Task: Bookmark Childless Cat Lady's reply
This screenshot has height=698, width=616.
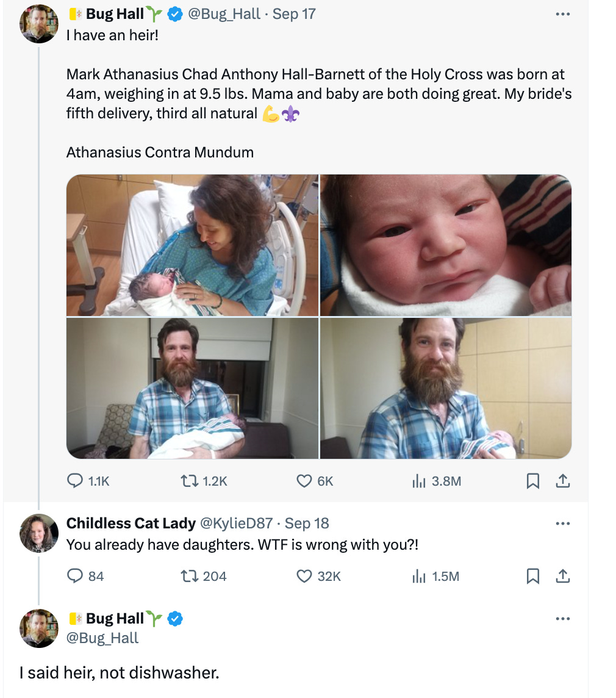Action: (x=533, y=576)
